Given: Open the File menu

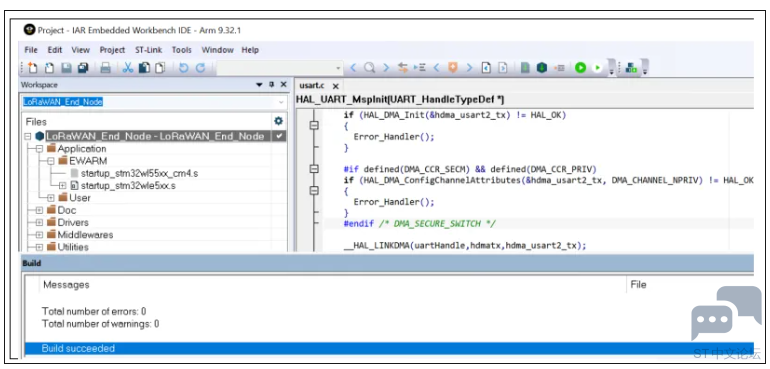Looking at the screenshot, I should pos(31,50).
